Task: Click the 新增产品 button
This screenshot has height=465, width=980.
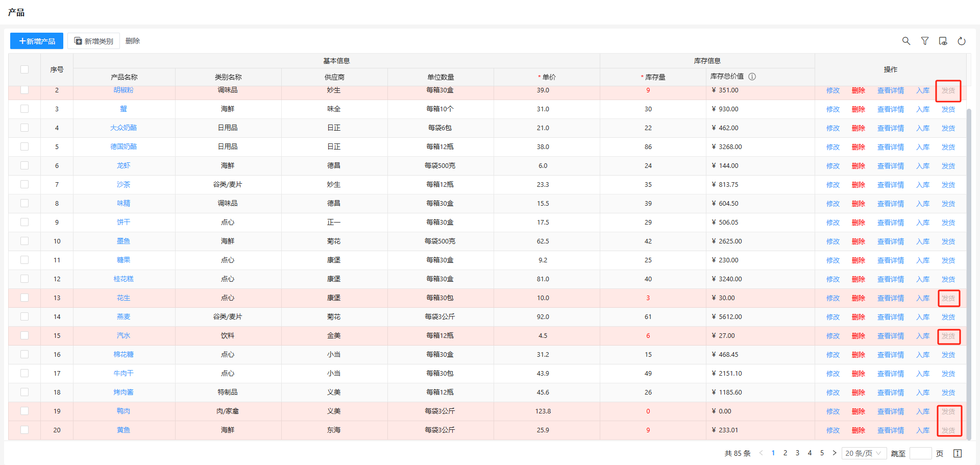Action: coord(37,41)
